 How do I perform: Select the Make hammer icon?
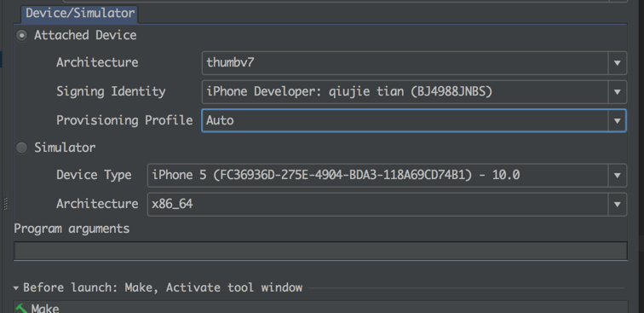click(21, 309)
